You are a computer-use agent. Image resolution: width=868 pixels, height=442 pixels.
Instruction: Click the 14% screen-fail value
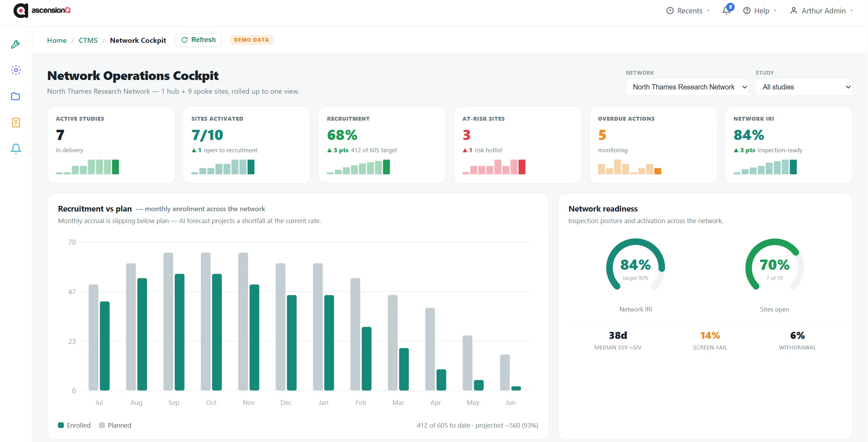tap(710, 335)
